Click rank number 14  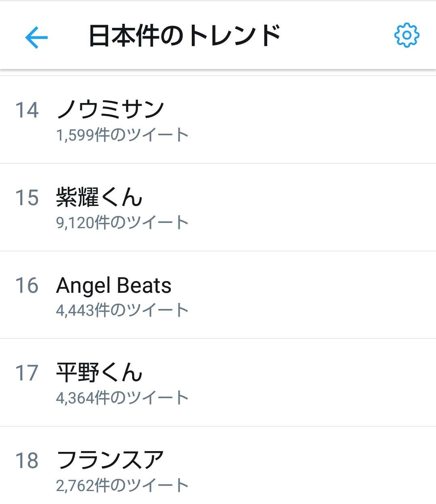tap(27, 110)
